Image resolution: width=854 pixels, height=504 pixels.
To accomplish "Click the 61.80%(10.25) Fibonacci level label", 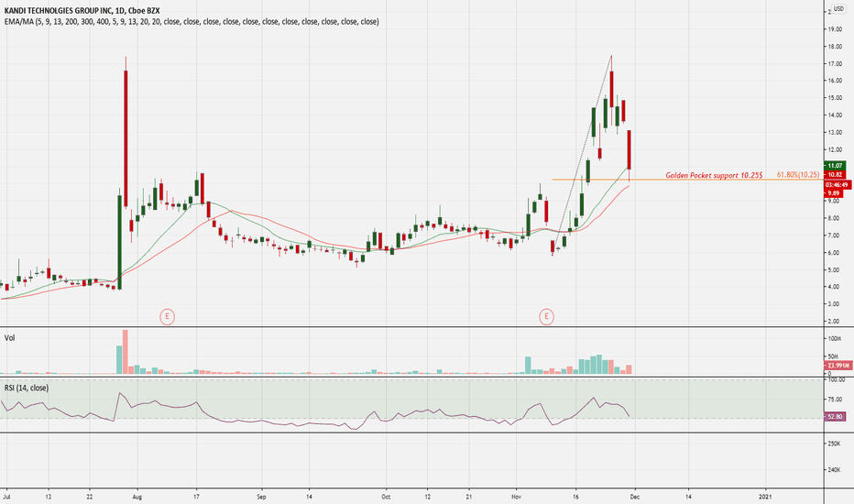I will coord(798,175).
